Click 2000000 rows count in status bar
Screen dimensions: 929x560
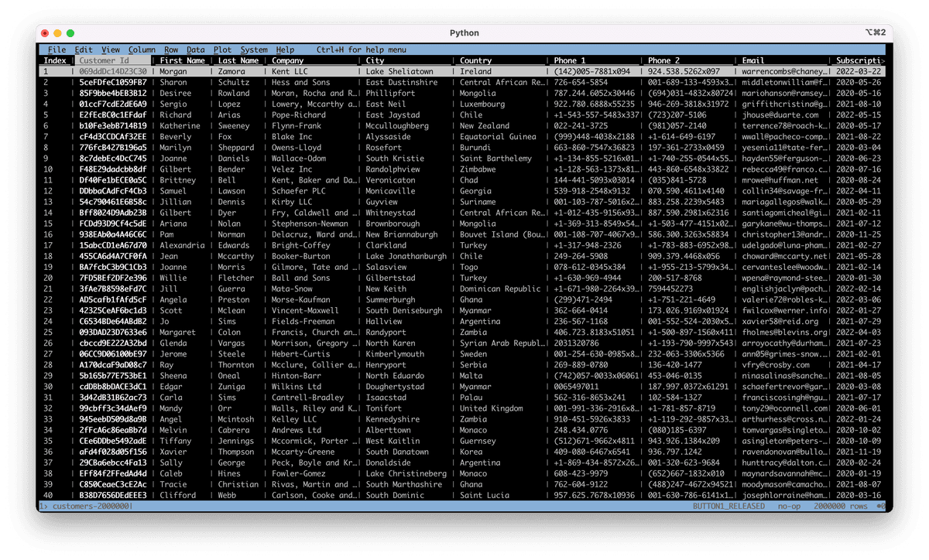842,507
